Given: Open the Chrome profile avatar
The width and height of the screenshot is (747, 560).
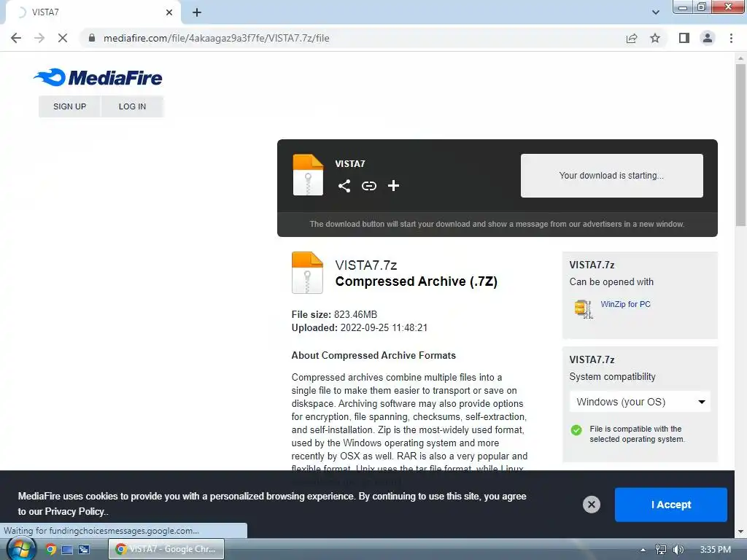Looking at the screenshot, I should pos(708,38).
